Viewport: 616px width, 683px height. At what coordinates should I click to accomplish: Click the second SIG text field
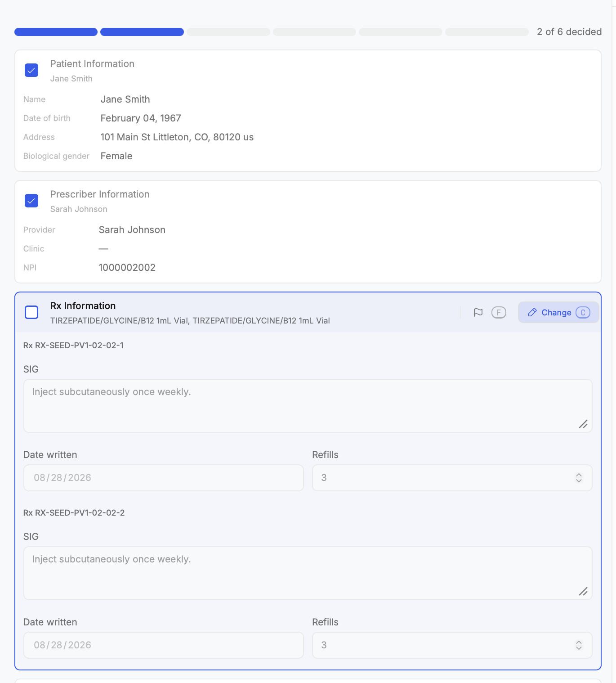coord(308,573)
